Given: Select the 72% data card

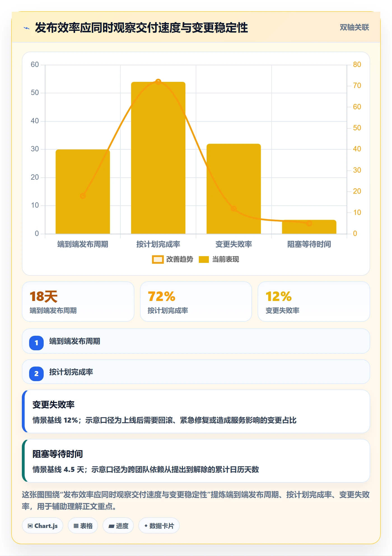Looking at the screenshot, I should pyautogui.click(x=196, y=302).
